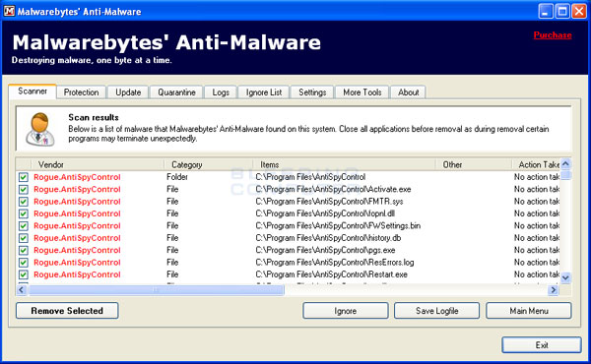Screen dimensions: 591x364
Task: Toggle checkbox for the ResErrors.log row
Action: [24, 263]
